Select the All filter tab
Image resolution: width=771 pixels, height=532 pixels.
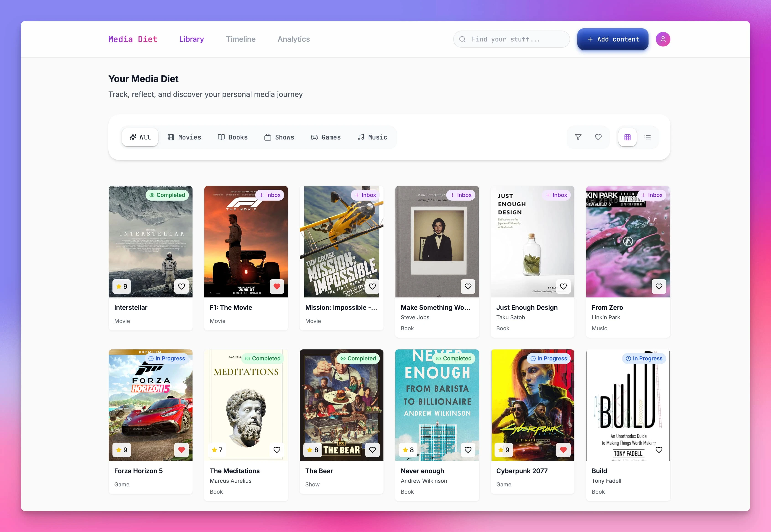[x=140, y=137]
